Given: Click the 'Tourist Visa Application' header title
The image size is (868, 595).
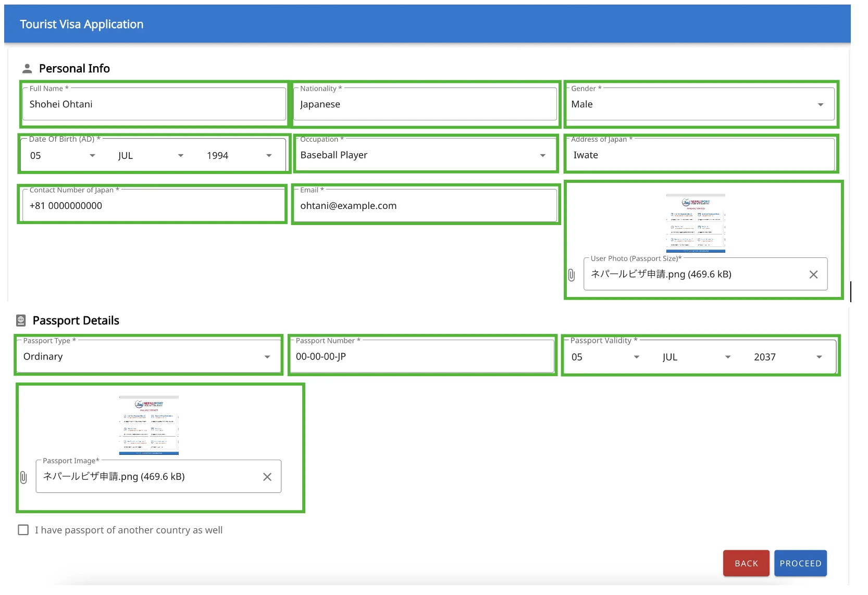Looking at the screenshot, I should pyautogui.click(x=82, y=24).
